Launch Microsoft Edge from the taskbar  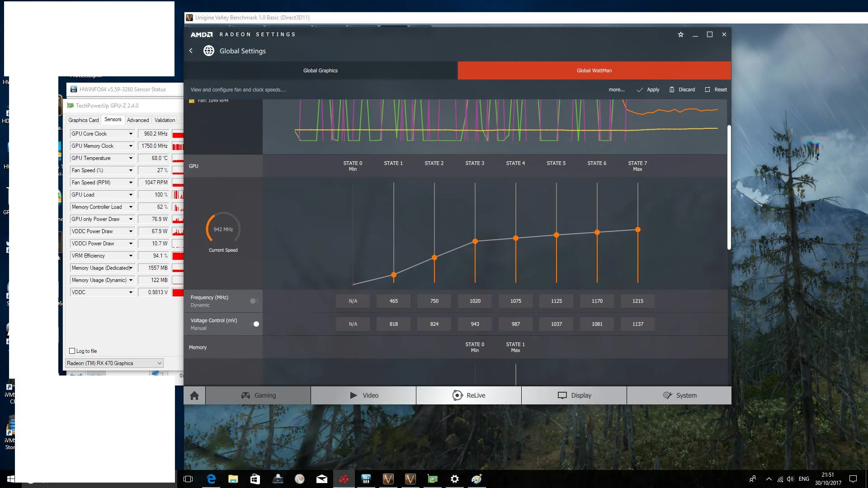coord(211,479)
